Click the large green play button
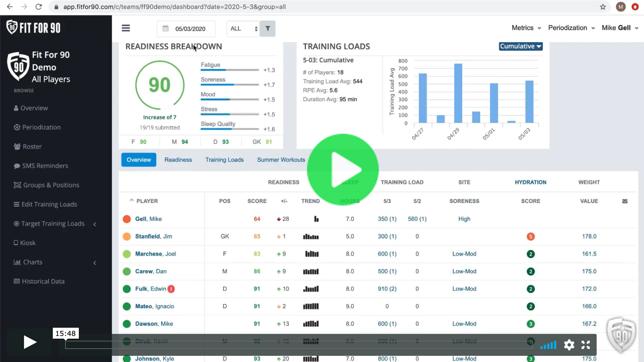 [x=343, y=169]
